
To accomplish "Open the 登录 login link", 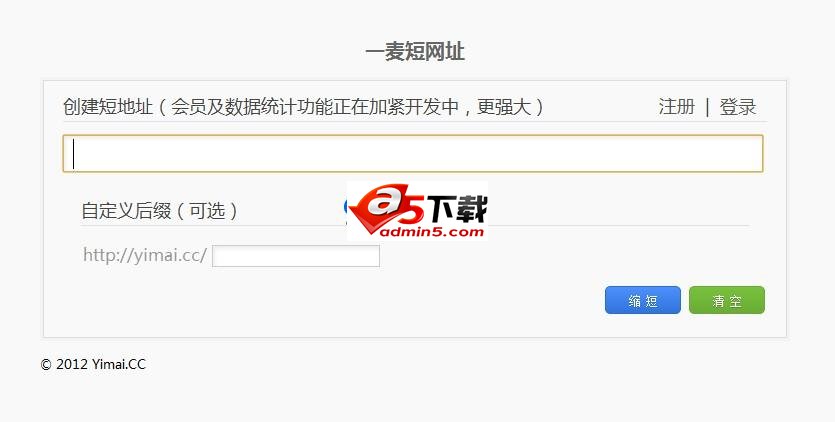I will coord(738,107).
